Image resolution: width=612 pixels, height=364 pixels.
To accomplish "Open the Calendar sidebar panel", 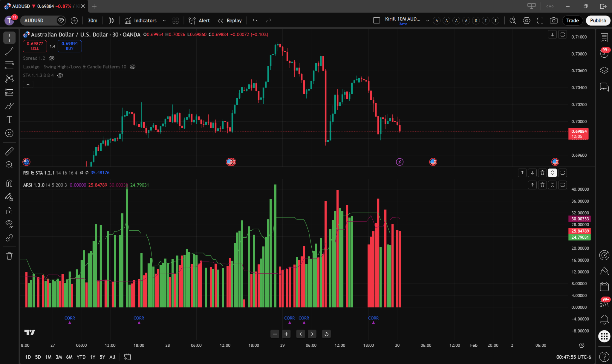I will 604,287.
